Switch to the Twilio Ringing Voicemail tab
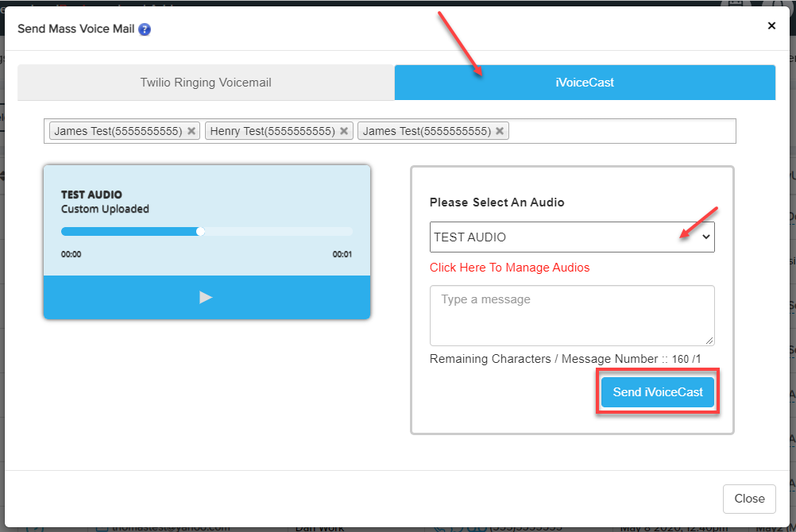796x532 pixels. click(206, 83)
